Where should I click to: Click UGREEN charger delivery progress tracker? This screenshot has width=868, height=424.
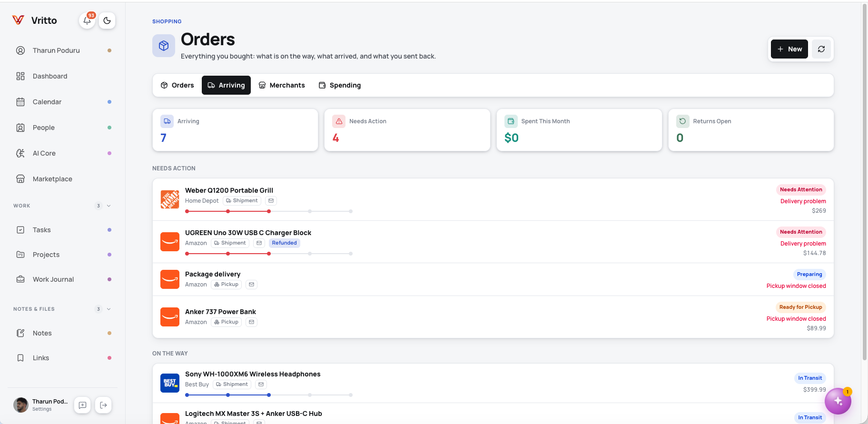(269, 254)
